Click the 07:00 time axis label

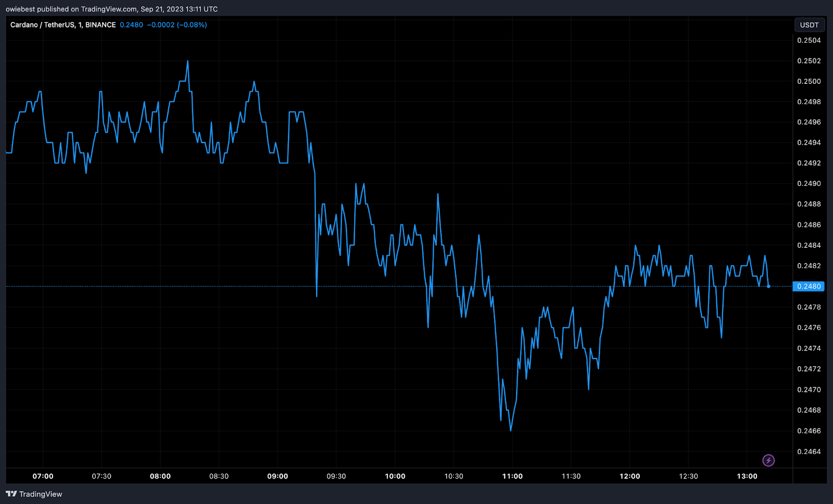[x=43, y=476]
